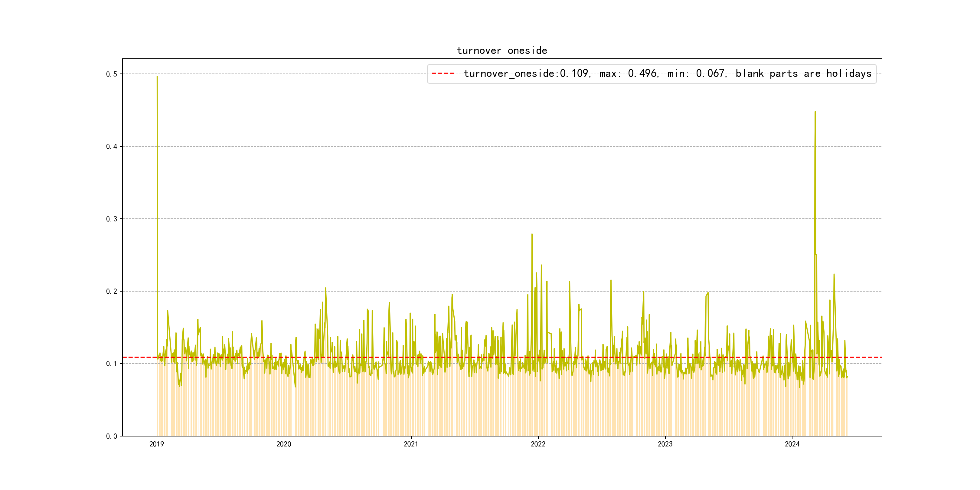The height and width of the screenshot is (490, 980).
Task: Click the spike peak just before 2022
Action: [532, 234]
